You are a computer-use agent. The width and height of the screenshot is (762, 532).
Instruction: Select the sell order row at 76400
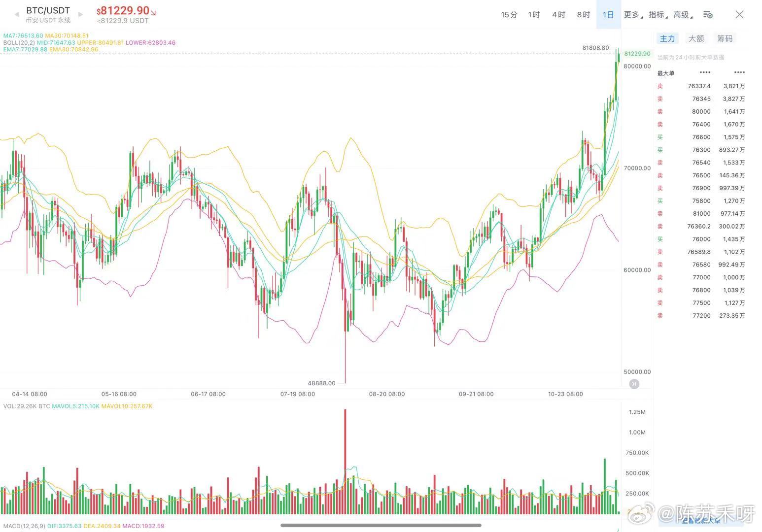point(701,125)
